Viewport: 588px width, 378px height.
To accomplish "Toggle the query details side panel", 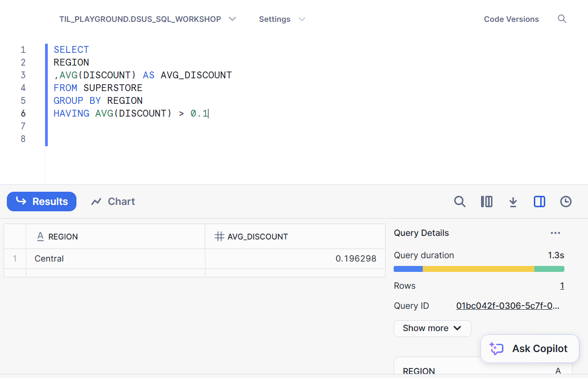I will pyautogui.click(x=539, y=202).
